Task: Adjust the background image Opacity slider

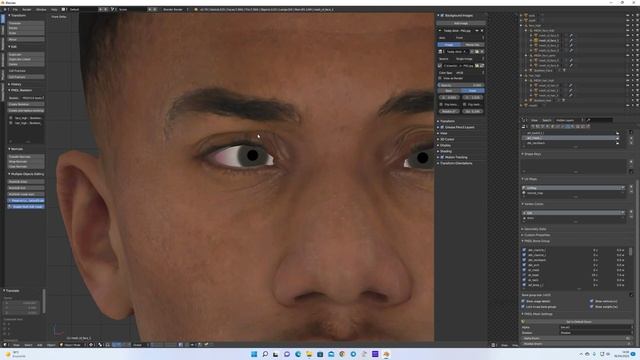Action: (461, 85)
